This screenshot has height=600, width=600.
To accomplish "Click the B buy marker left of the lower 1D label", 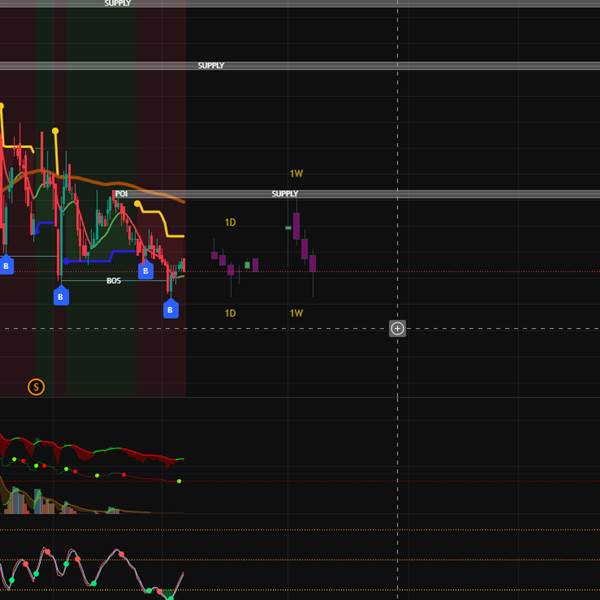I will point(171,309).
